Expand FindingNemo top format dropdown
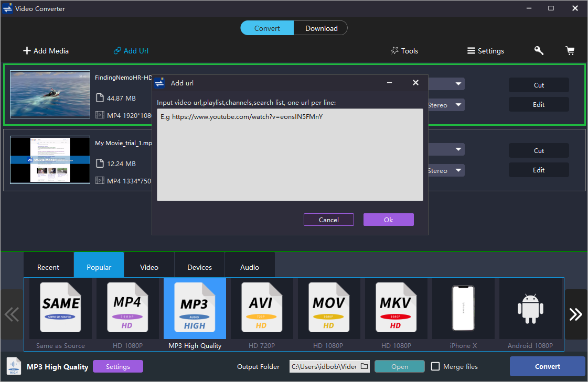This screenshot has width=588, height=382. tap(458, 84)
